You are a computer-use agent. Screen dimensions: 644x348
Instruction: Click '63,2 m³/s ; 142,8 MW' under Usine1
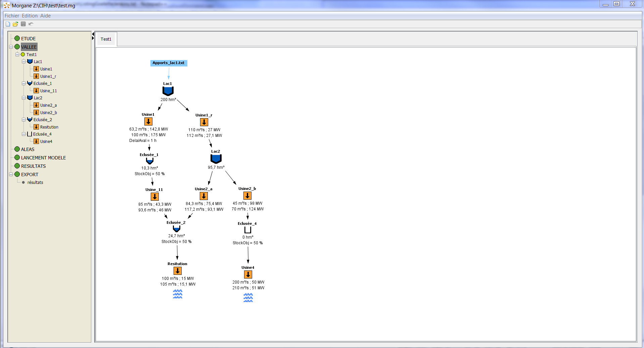click(148, 129)
